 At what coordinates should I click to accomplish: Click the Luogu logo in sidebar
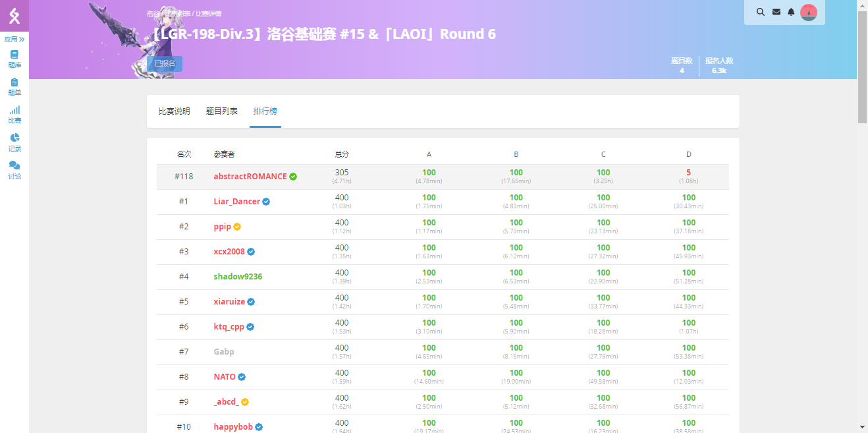tap(14, 16)
